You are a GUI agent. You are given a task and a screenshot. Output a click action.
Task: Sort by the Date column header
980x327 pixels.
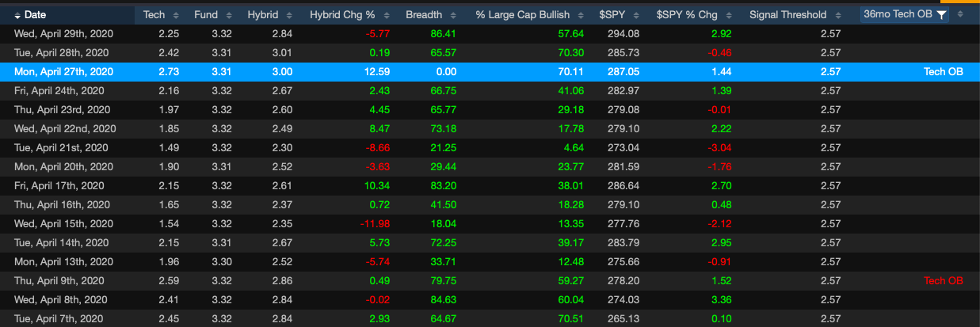(35, 15)
